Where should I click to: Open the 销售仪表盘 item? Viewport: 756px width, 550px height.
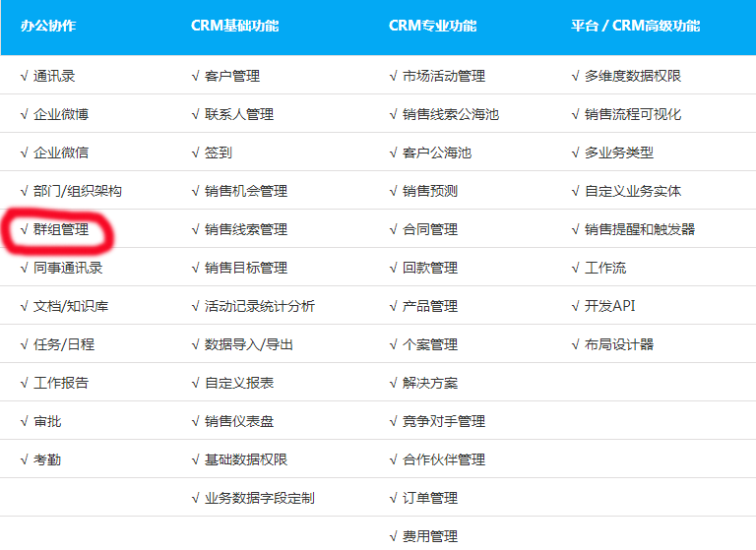(x=239, y=421)
